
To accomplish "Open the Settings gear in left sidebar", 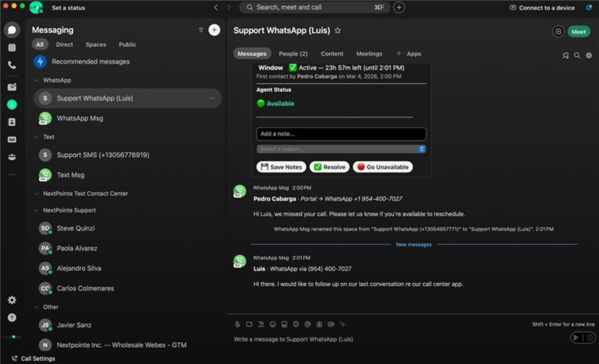I will coord(12,300).
